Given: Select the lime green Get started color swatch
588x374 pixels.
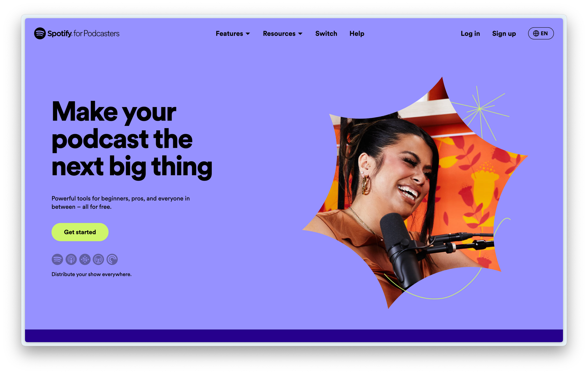Looking at the screenshot, I should tap(80, 232).
